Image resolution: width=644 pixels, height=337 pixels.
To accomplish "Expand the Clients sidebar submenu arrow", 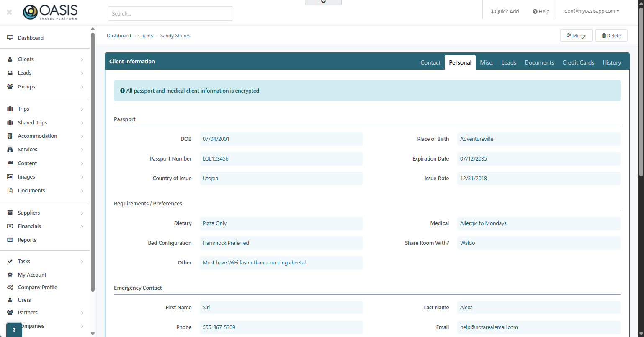I will coord(82,60).
